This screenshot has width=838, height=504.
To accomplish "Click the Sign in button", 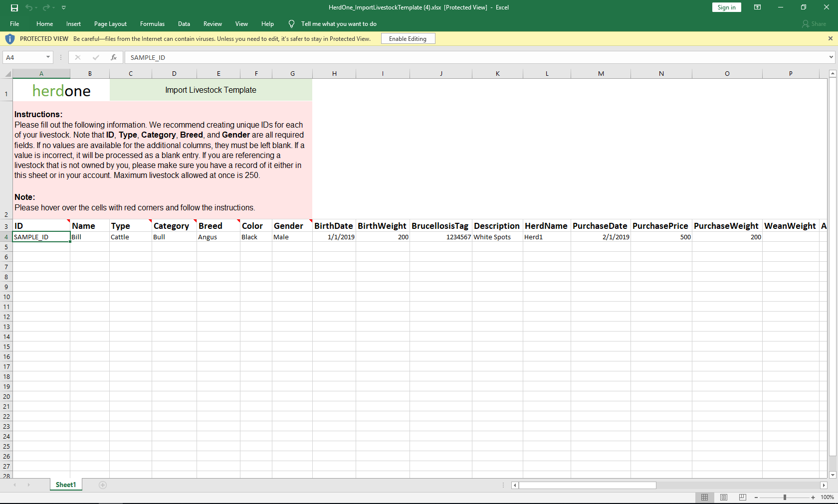I will 726,7.
